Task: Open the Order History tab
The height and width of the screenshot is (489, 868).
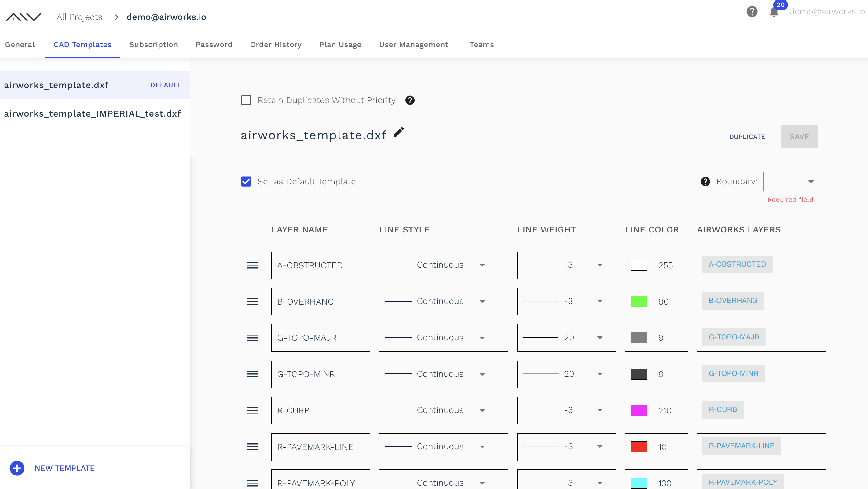Action: click(276, 45)
